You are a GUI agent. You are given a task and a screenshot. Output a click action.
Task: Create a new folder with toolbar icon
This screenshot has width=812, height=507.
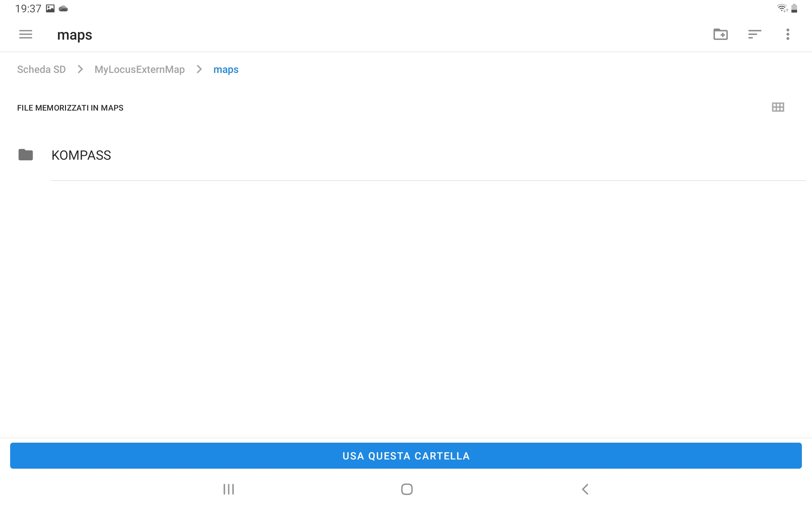[x=720, y=34]
